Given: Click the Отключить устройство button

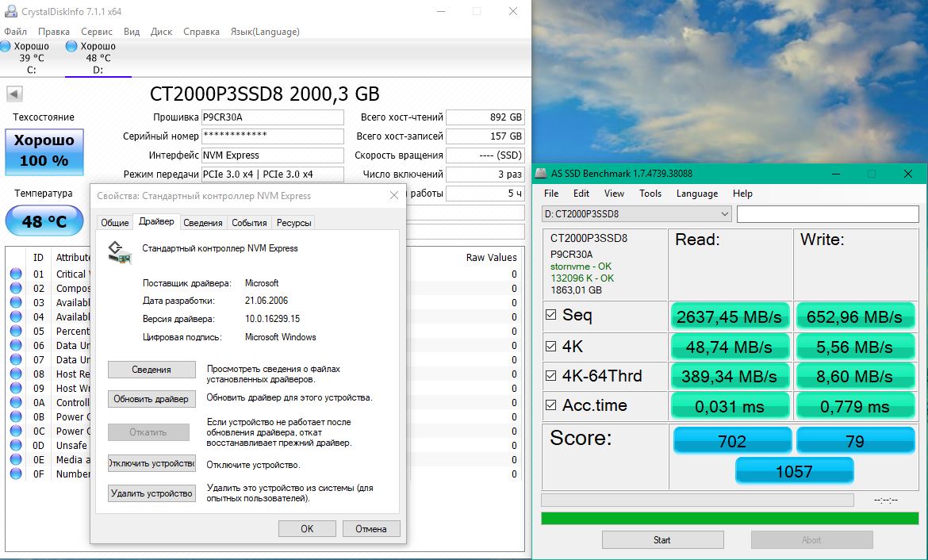Looking at the screenshot, I should 151,463.
